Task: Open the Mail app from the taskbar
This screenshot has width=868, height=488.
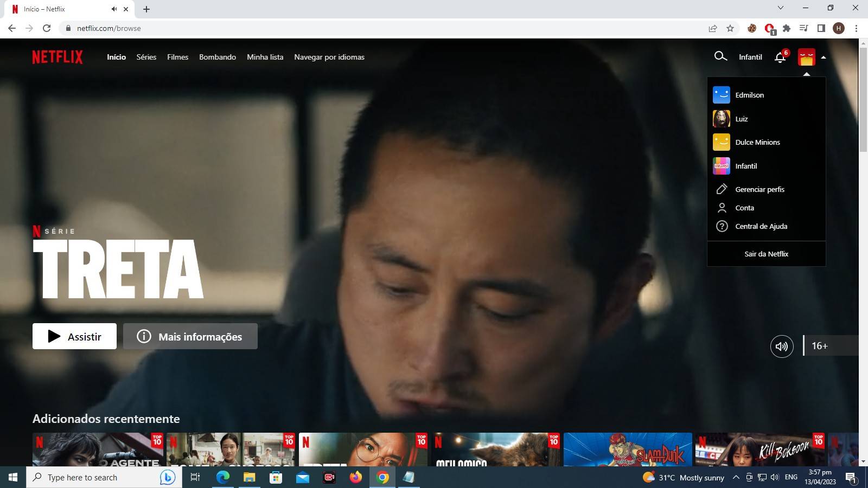Action: point(303,477)
